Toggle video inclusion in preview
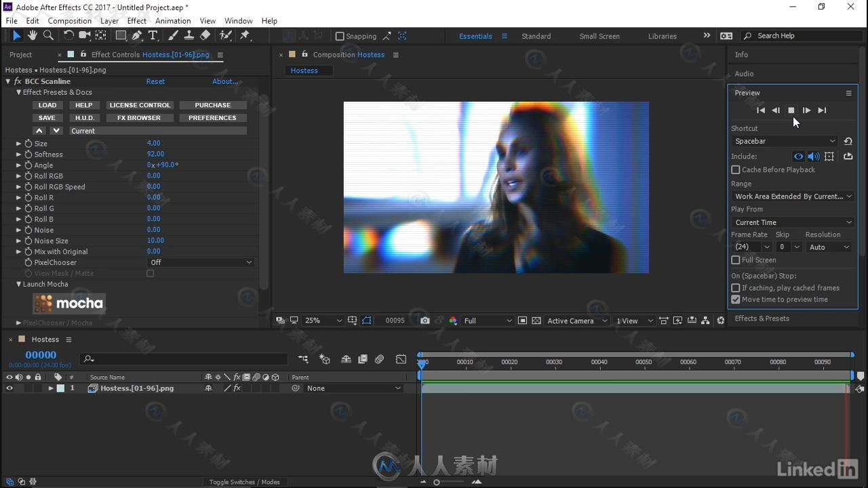The image size is (868, 488). pos(799,156)
